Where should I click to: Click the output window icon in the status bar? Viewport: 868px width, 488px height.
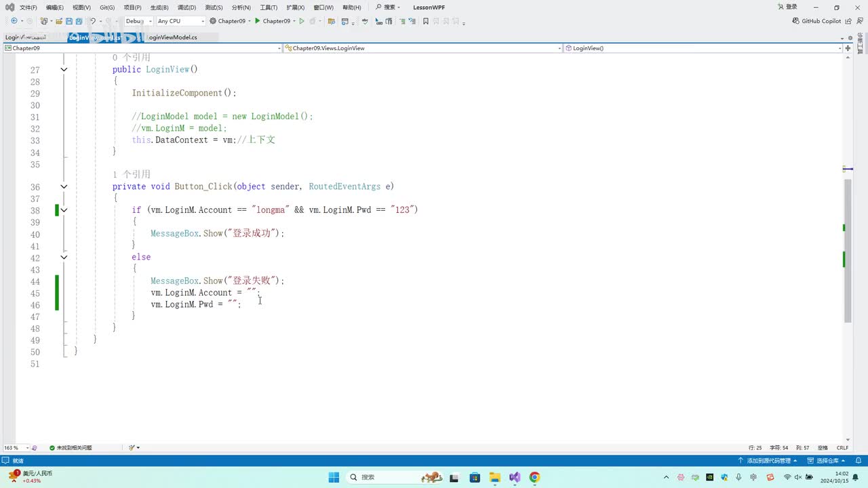click(7, 460)
